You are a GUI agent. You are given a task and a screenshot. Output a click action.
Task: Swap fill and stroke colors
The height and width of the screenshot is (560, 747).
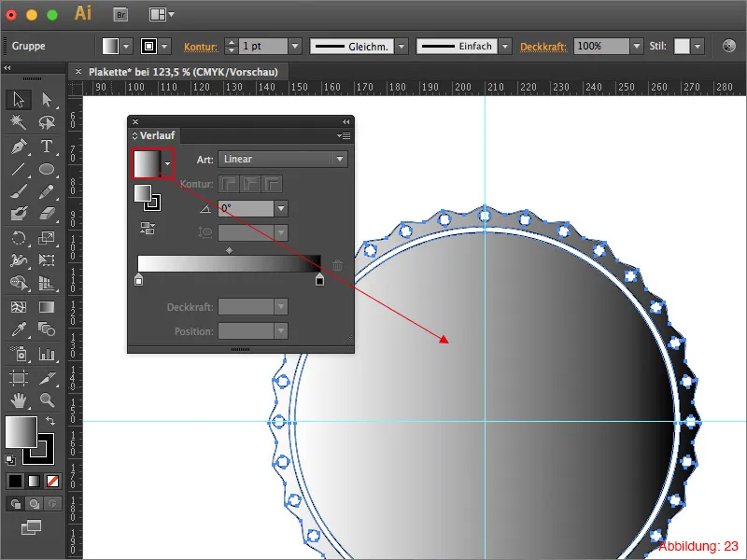pos(50,421)
